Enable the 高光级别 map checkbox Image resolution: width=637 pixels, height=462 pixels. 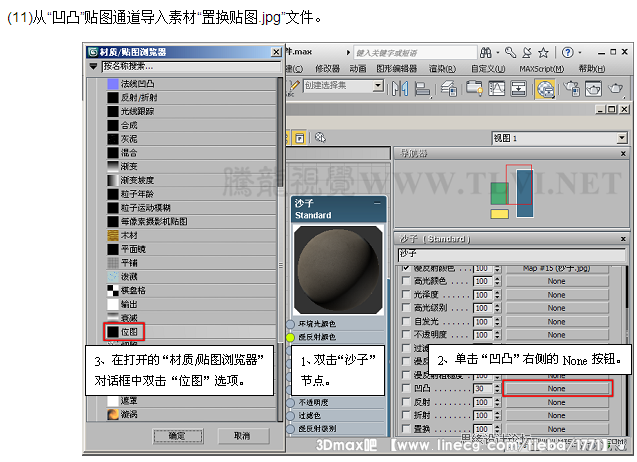[405, 308]
